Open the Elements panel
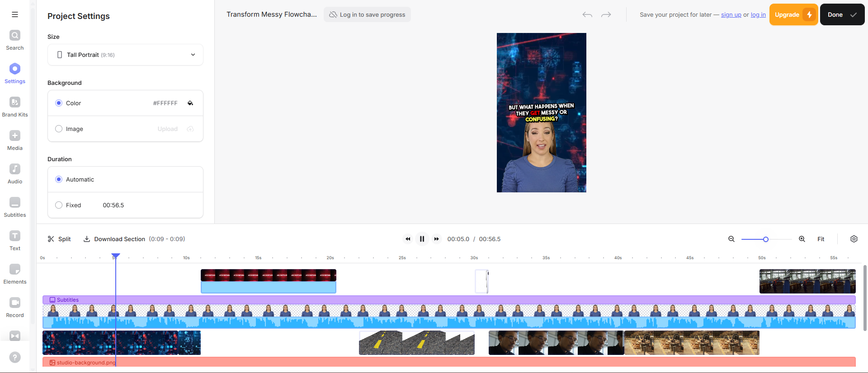 pos(15,274)
